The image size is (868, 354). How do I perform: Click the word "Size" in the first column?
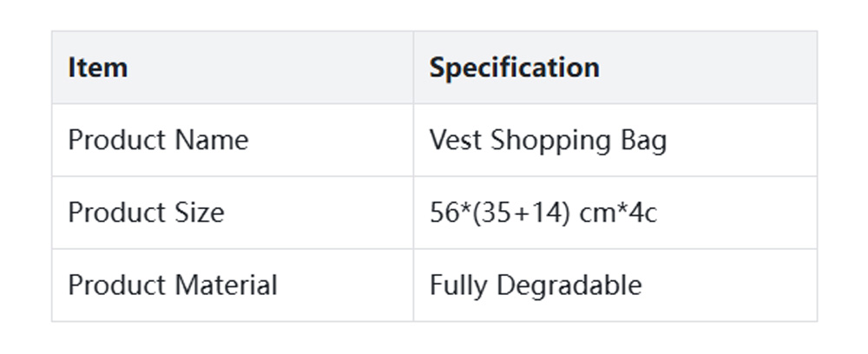(199, 213)
